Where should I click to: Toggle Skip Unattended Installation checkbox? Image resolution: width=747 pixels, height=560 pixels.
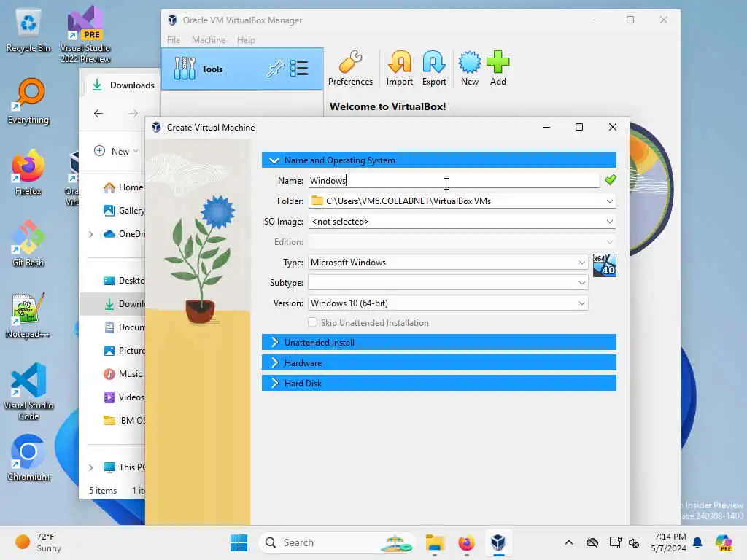click(312, 322)
